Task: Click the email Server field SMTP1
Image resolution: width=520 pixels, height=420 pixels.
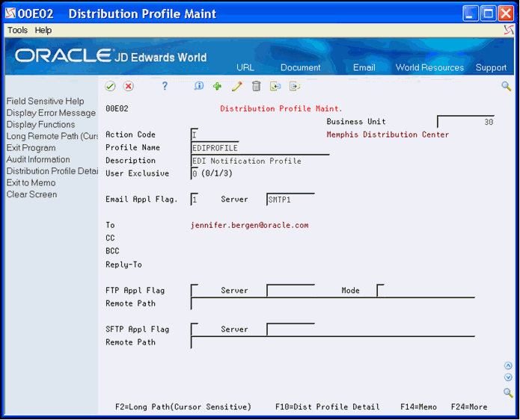Action: coord(290,200)
